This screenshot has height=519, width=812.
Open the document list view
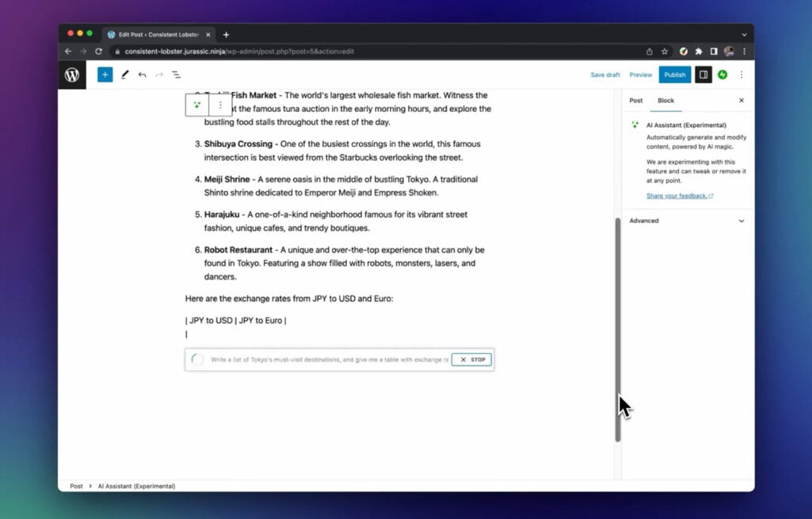point(177,75)
